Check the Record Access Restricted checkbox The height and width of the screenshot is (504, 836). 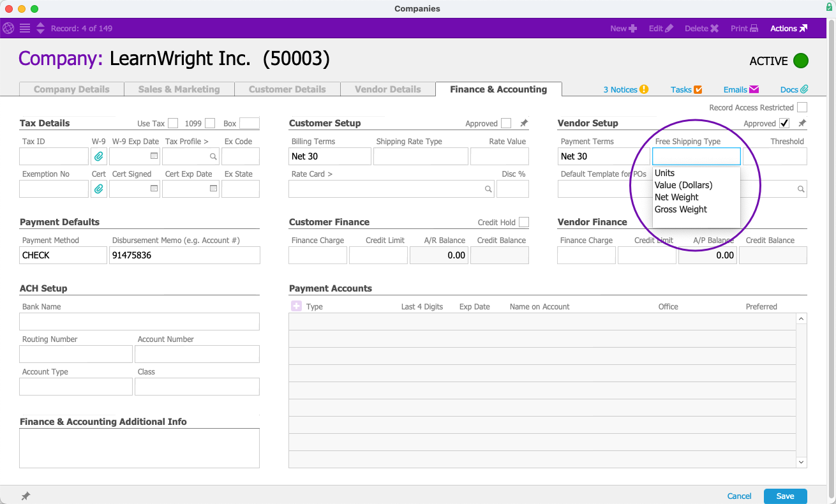(802, 107)
